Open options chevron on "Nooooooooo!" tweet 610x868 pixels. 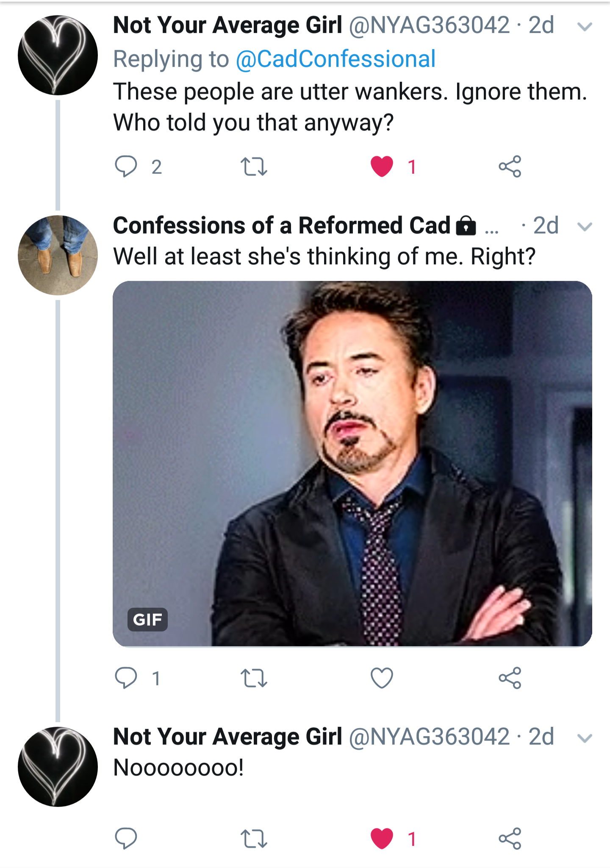585,738
